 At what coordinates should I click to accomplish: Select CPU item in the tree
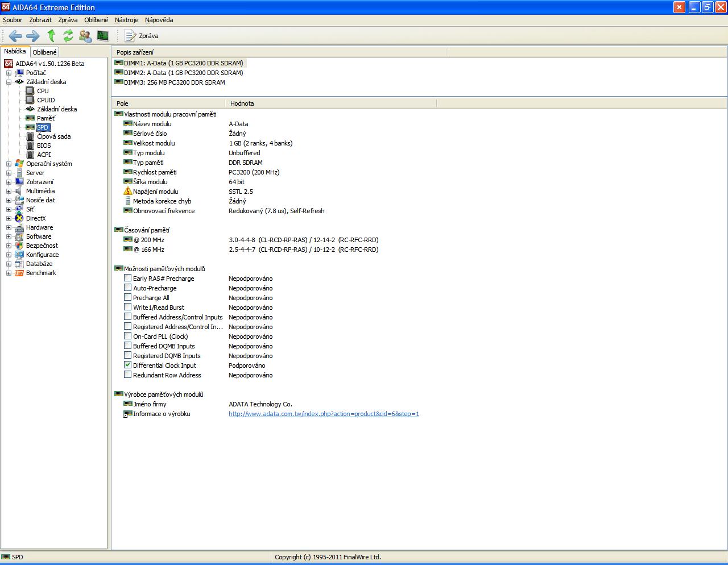43,91
